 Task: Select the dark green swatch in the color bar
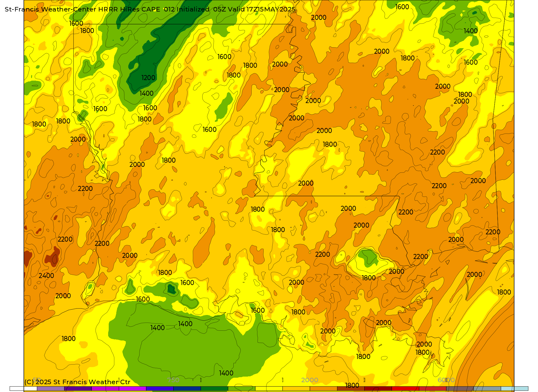pyautogui.click(x=214, y=389)
